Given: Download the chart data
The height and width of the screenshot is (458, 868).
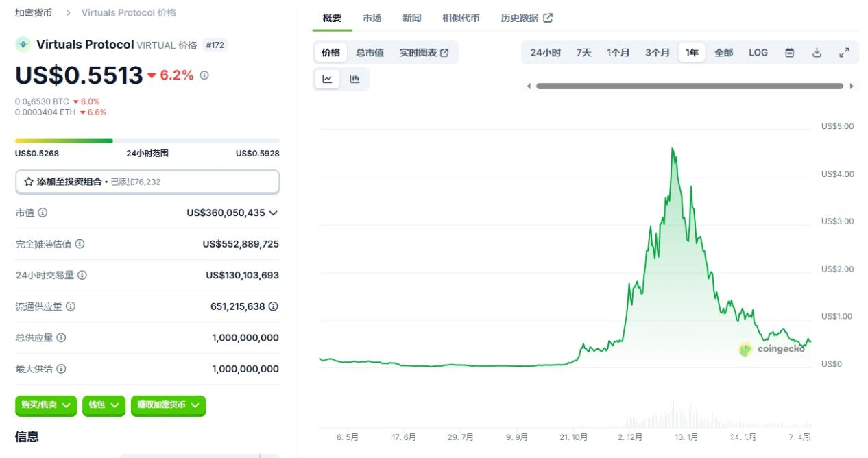Looking at the screenshot, I should tap(817, 52).
